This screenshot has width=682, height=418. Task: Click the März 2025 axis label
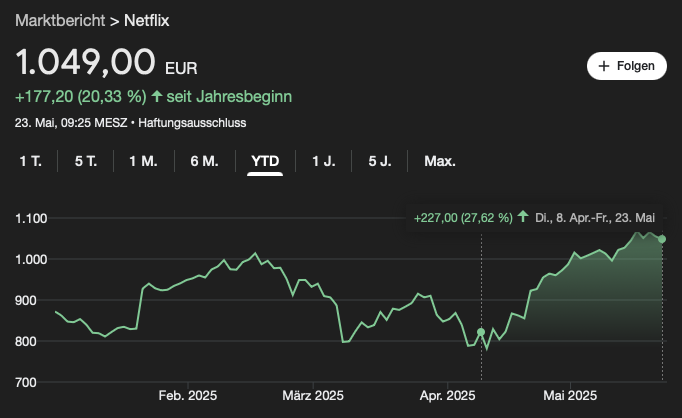point(313,395)
